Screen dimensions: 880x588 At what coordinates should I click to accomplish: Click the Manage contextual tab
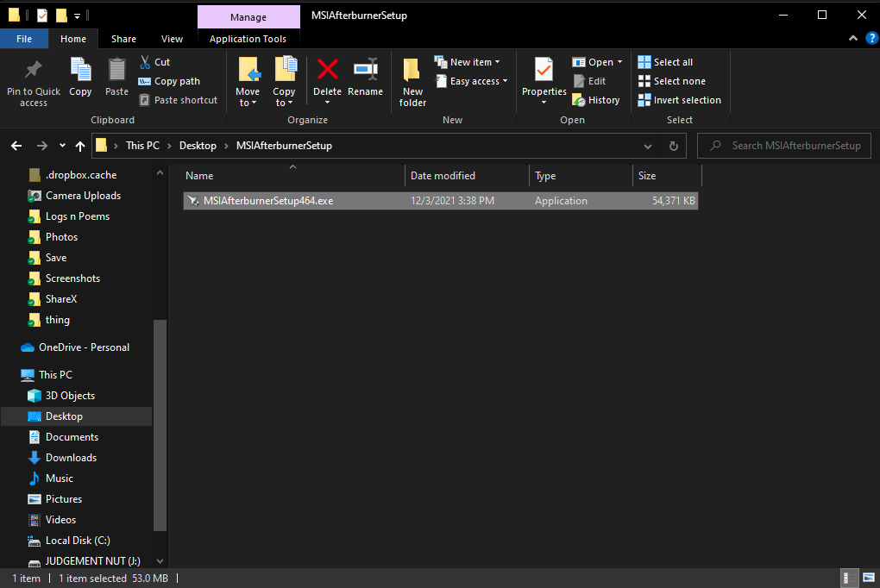point(248,17)
